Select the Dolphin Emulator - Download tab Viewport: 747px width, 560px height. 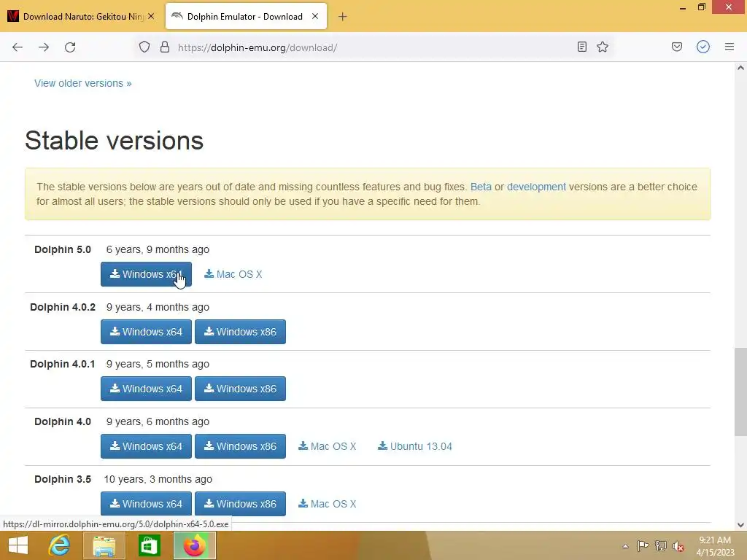(x=245, y=16)
